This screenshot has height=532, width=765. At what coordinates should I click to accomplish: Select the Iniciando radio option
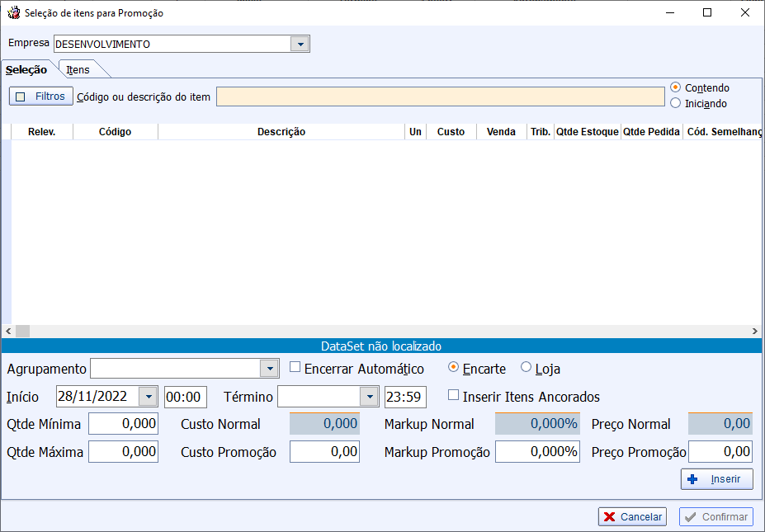point(676,103)
